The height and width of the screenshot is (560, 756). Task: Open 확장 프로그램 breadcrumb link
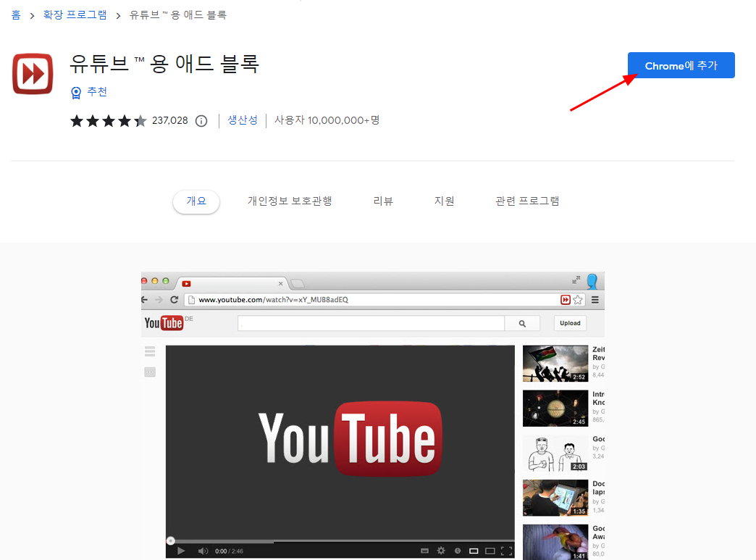click(x=75, y=15)
